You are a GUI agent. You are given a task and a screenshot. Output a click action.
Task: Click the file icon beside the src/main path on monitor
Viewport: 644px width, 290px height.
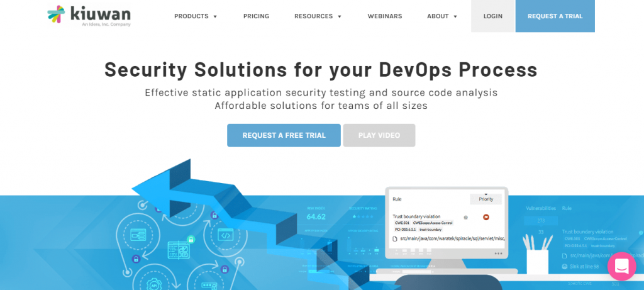(x=395, y=238)
